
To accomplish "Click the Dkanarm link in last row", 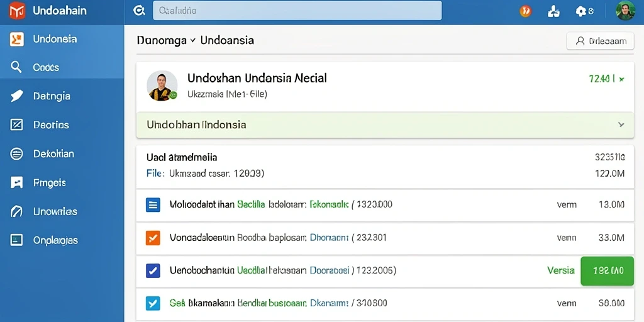I will (329, 303).
